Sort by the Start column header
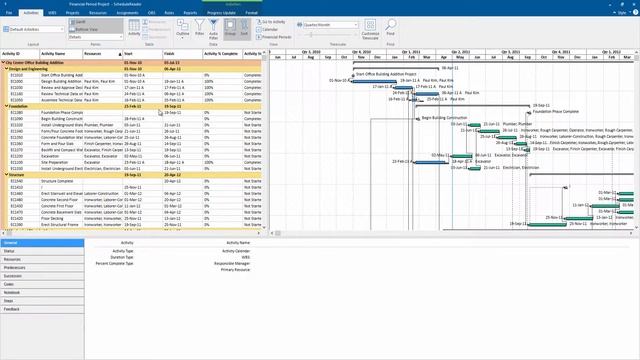This screenshot has width=640, height=360. (142, 54)
